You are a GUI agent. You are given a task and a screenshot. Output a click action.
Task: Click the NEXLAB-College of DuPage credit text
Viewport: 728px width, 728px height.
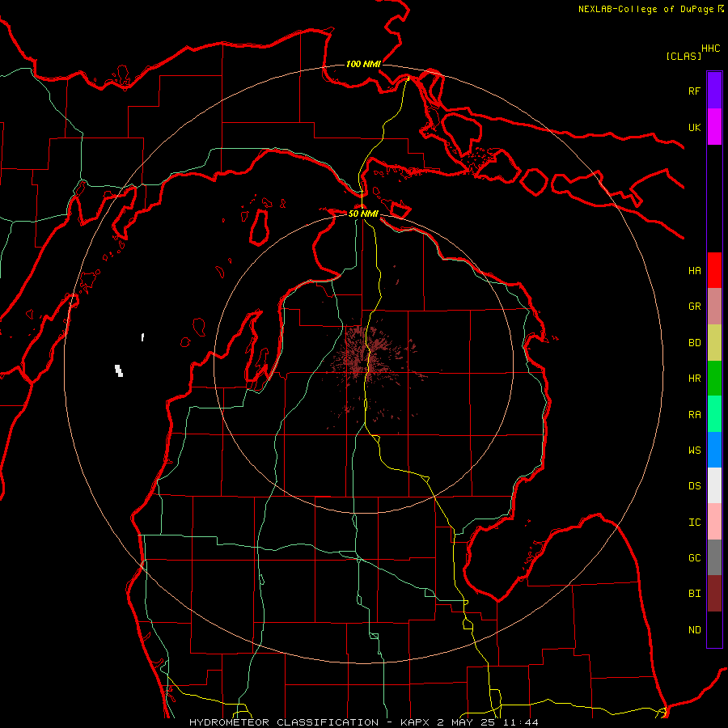click(645, 9)
